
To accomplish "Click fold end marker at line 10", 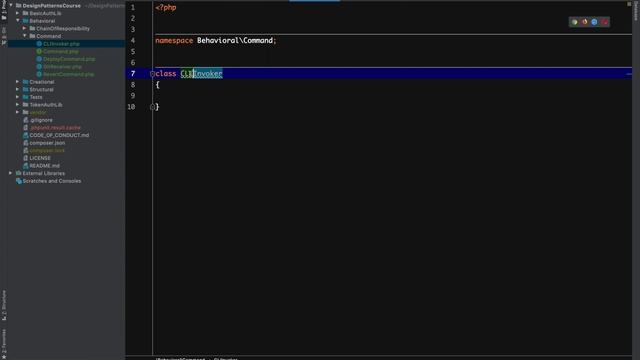I will tap(152, 107).
